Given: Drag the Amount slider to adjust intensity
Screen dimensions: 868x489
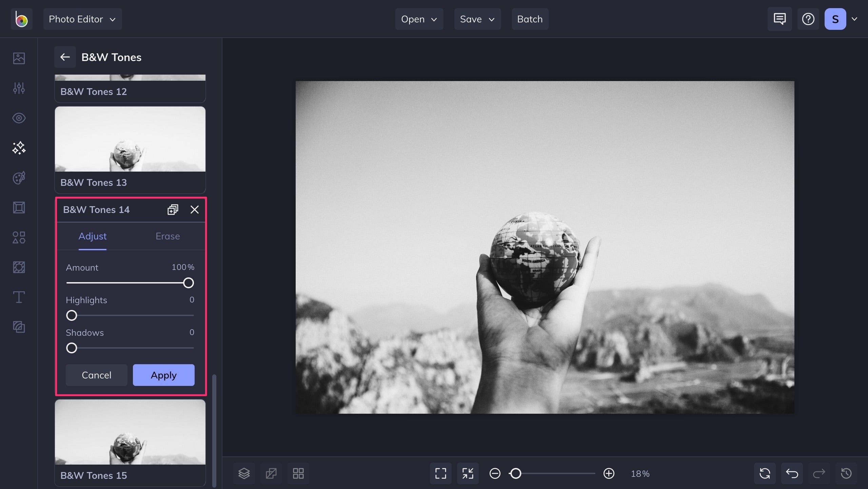Looking at the screenshot, I should pyautogui.click(x=189, y=283).
